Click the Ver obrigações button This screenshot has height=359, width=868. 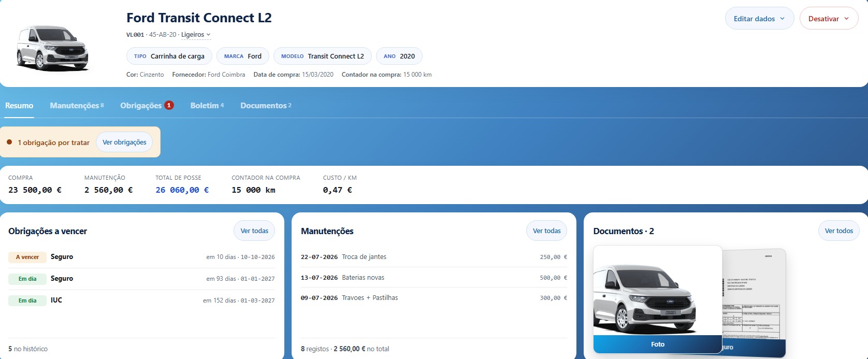click(124, 142)
